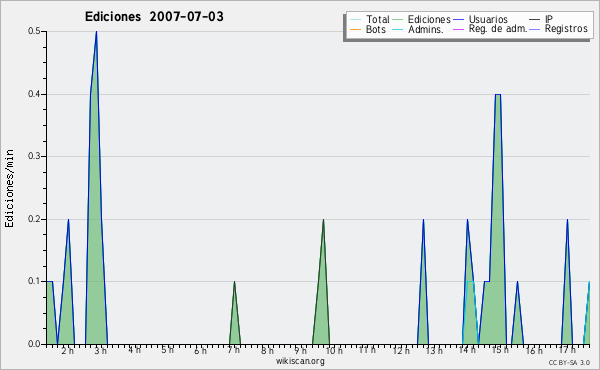Click the black line swatch beside IP
The height and width of the screenshot is (370, 600).
click(535, 20)
